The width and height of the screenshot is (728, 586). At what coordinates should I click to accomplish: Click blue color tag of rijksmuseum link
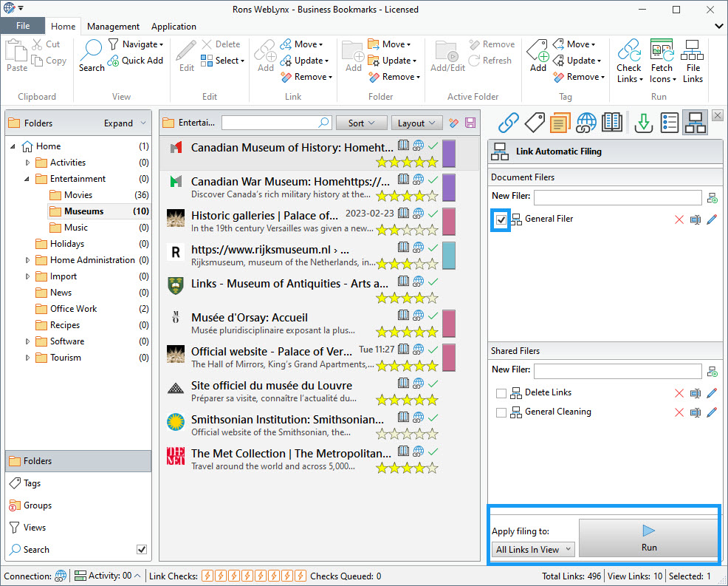pos(448,255)
